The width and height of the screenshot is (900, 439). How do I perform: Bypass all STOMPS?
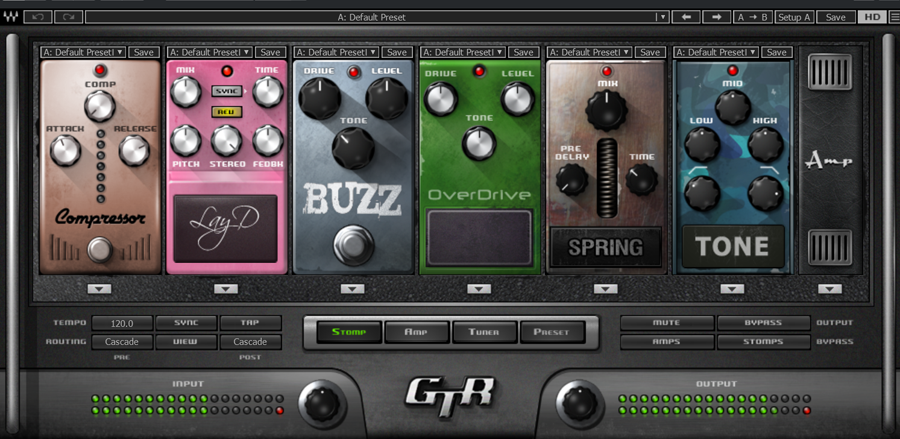pos(763,341)
